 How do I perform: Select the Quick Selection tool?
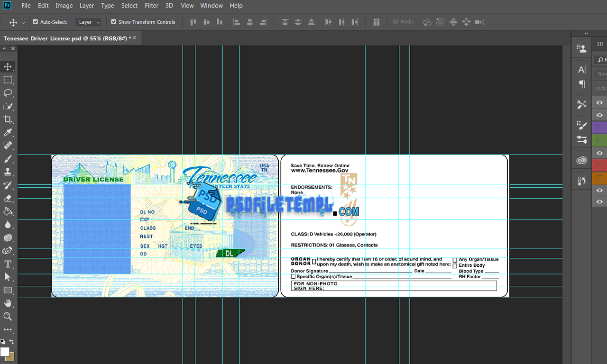tap(8, 106)
